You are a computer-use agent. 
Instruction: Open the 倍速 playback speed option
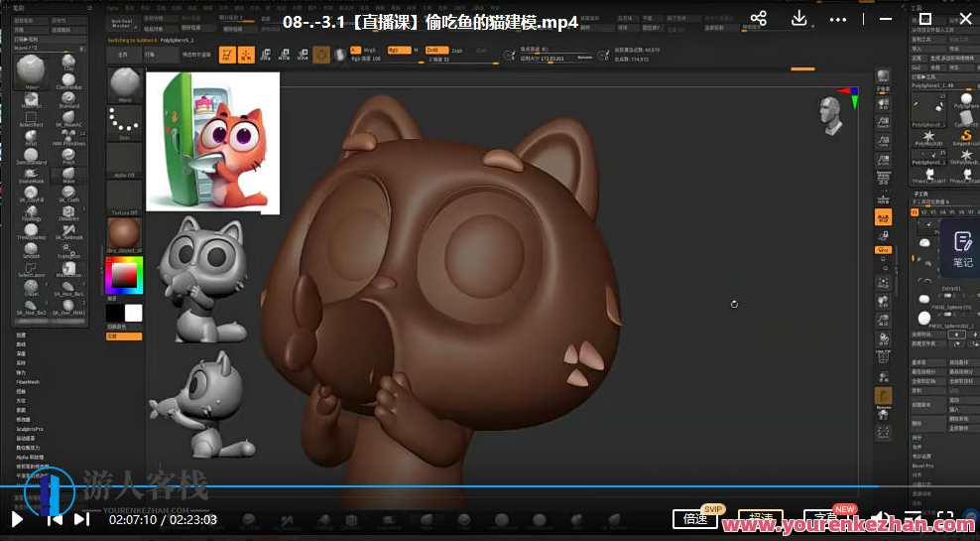tap(695, 518)
